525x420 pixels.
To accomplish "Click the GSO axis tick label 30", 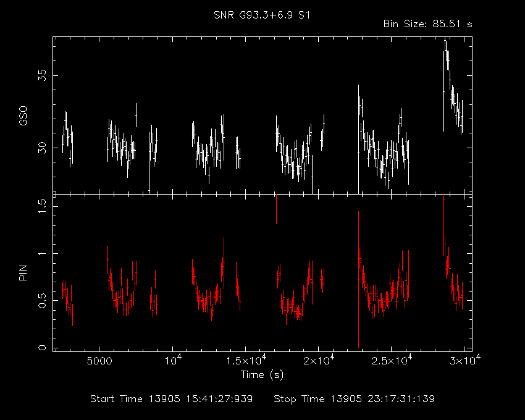I will [42, 148].
